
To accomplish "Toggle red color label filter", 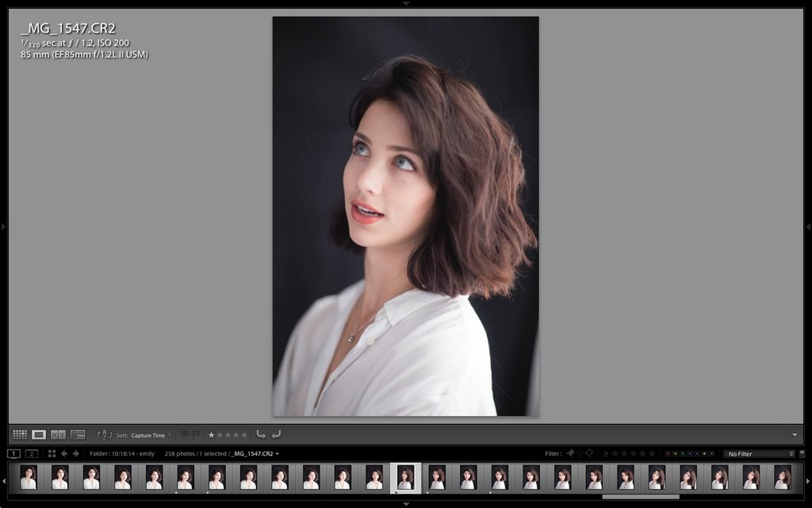I will click(668, 454).
